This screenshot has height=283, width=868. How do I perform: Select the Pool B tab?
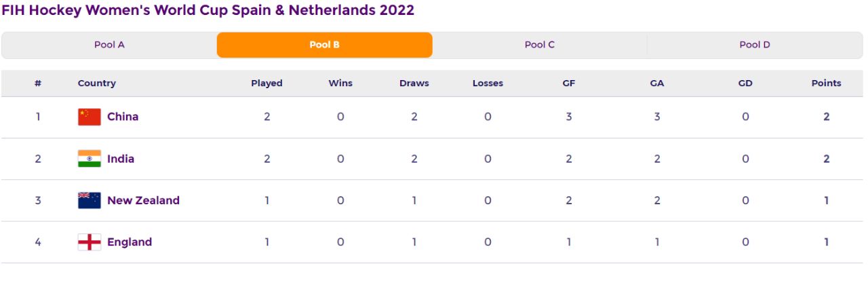coord(324,45)
